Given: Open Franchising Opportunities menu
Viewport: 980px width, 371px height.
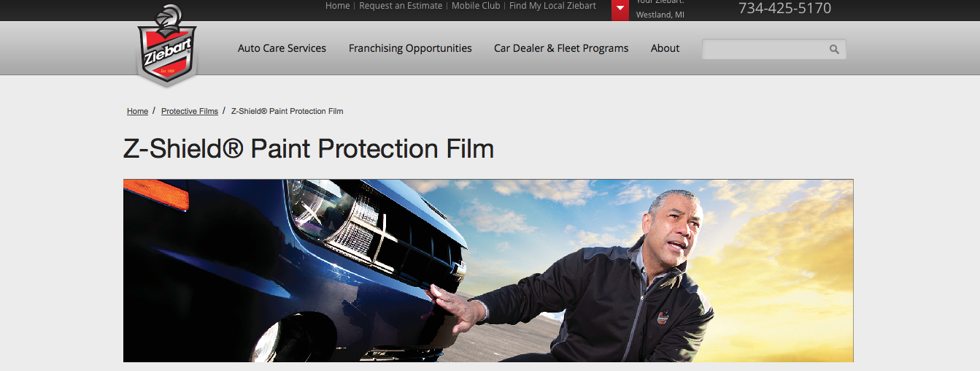Looking at the screenshot, I should click(x=410, y=48).
